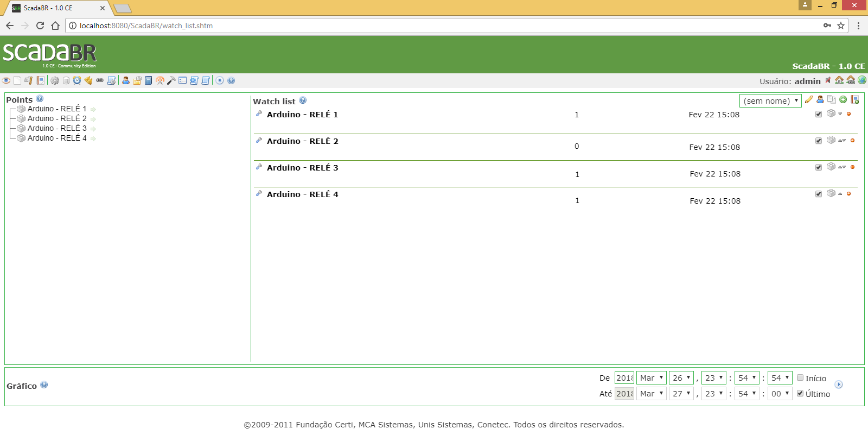
Task: Open De hour dropdown showing 23
Action: point(714,377)
